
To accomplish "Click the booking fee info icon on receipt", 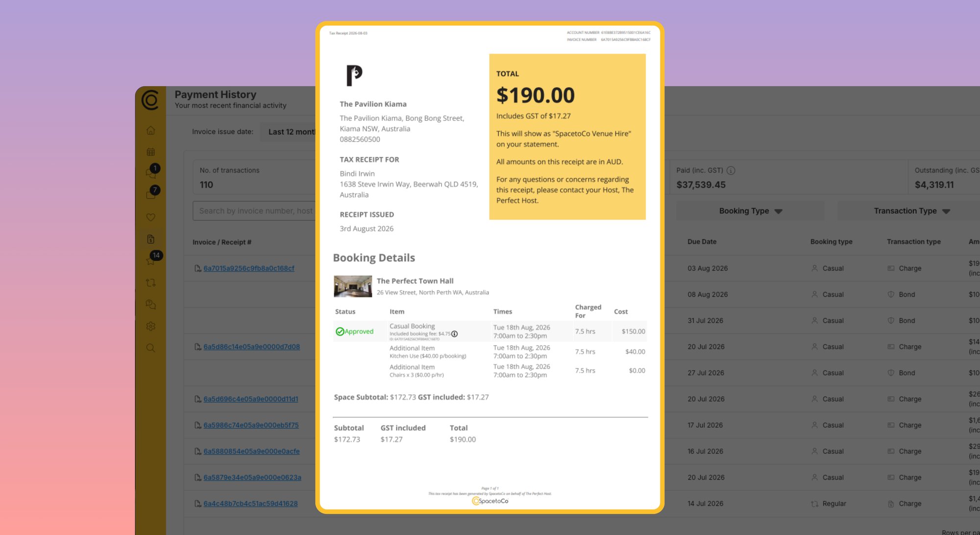I will pos(454,334).
